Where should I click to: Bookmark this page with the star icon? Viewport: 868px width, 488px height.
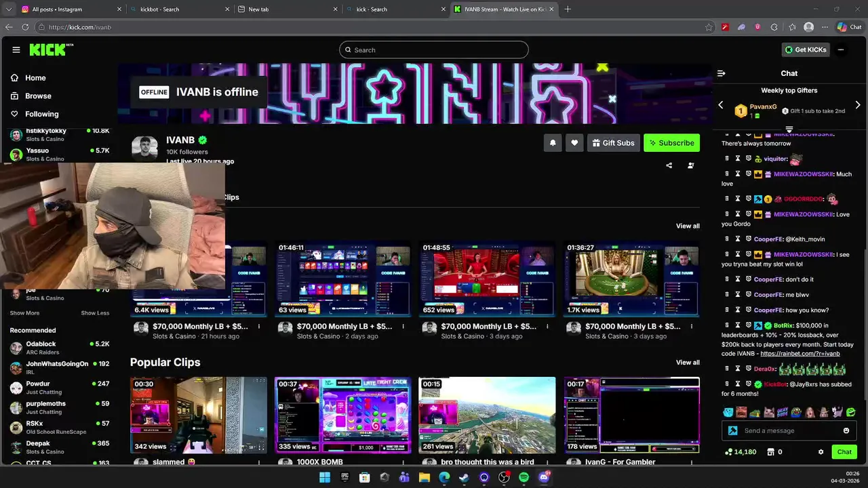click(x=709, y=27)
